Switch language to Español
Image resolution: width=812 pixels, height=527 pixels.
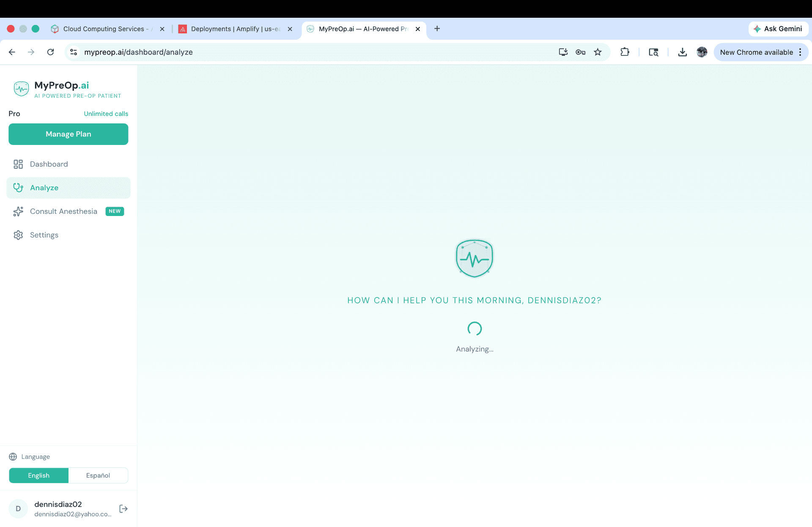pos(98,475)
